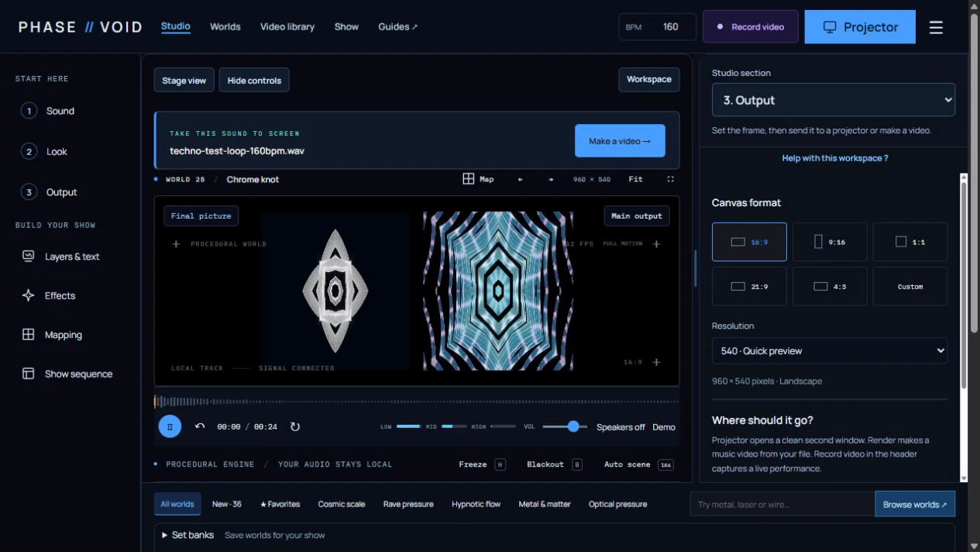Image resolution: width=980 pixels, height=552 pixels.
Task: Open the Show sequence layout icon
Action: pos(29,374)
